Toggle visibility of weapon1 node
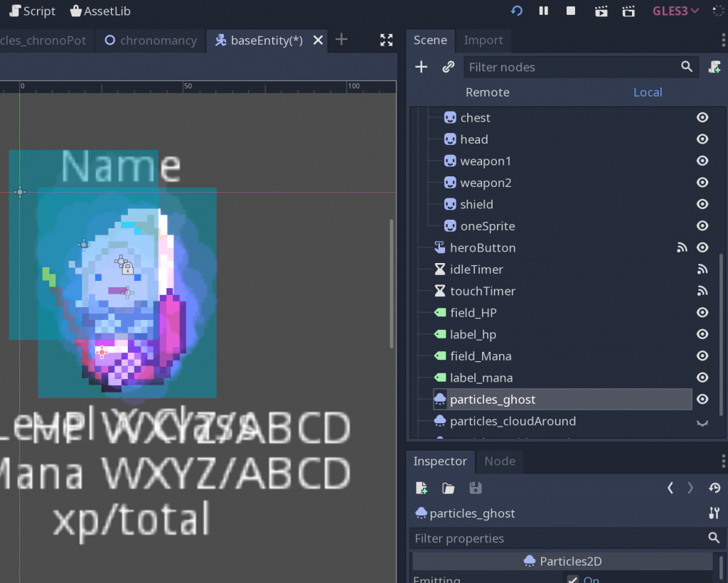728x583 pixels. coord(702,161)
